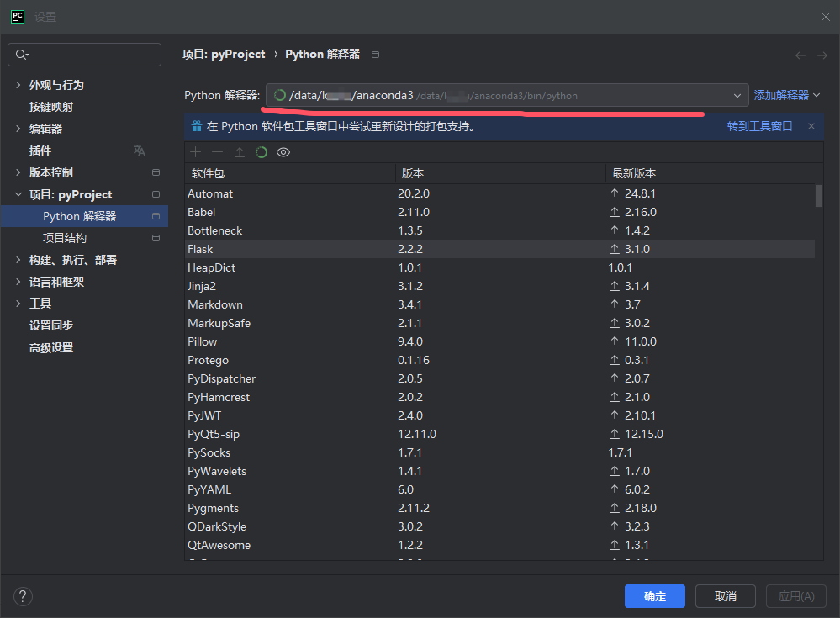The width and height of the screenshot is (840, 618).
Task: Expand the 工具 section
Action: pyautogui.click(x=18, y=304)
